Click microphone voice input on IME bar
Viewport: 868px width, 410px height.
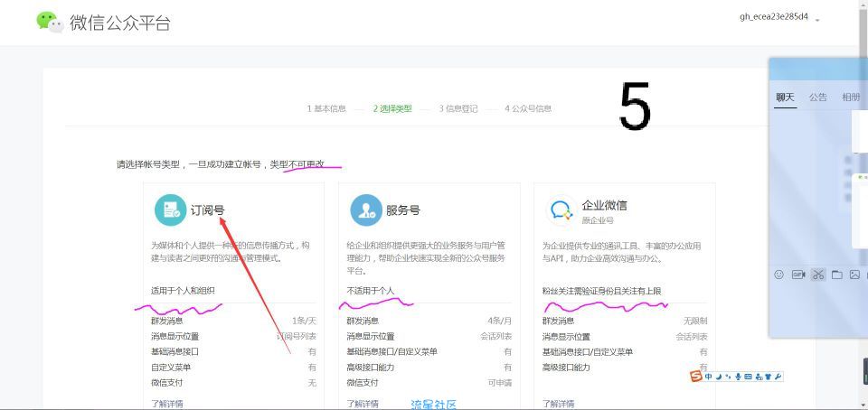(738, 377)
